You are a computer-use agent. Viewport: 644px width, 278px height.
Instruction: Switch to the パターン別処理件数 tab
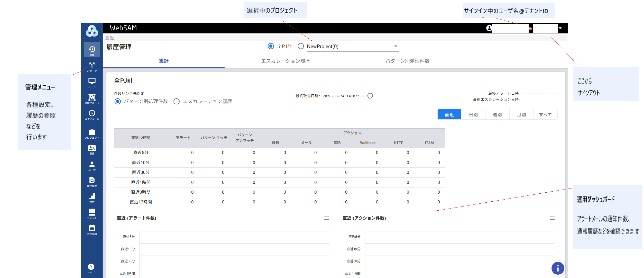pyautogui.click(x=407, y=61)
